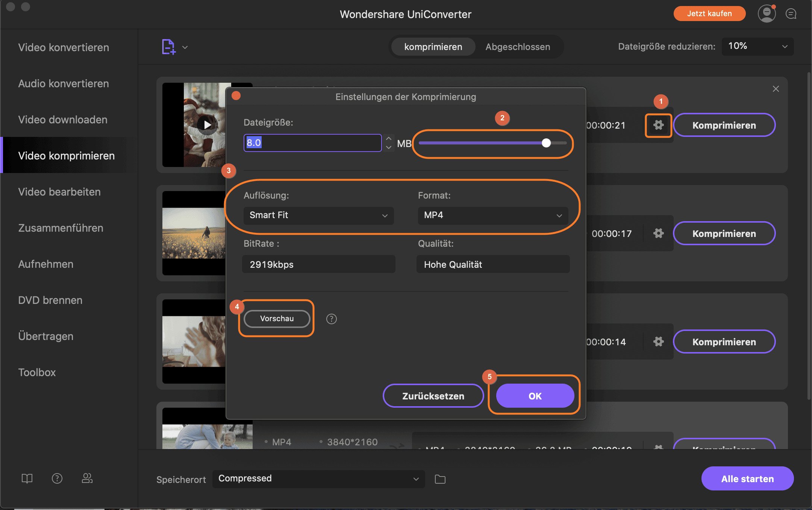Confirm settings with OK button
Screen dimensions: 812x510
(535, 396)
